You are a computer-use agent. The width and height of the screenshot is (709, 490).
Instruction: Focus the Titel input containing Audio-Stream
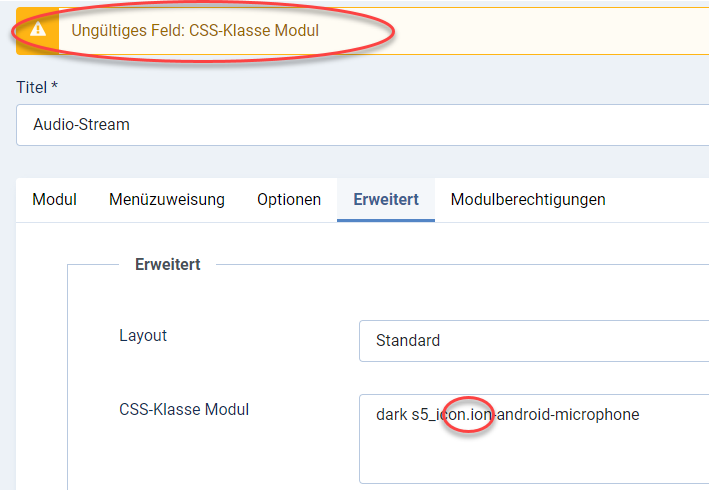click(x=360, y=125)
